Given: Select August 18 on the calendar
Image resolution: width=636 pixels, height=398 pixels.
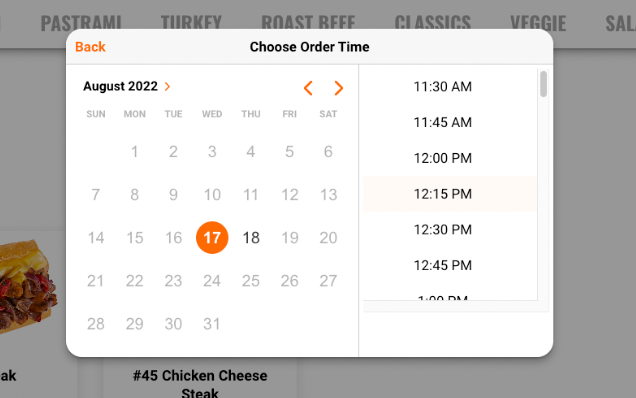Looking at the screenshot, I should 251,237.
